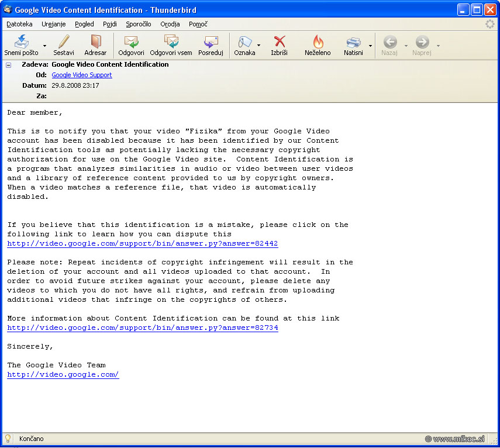Open the Pojdi menu

pyautogui.click(x=110, y=24)
